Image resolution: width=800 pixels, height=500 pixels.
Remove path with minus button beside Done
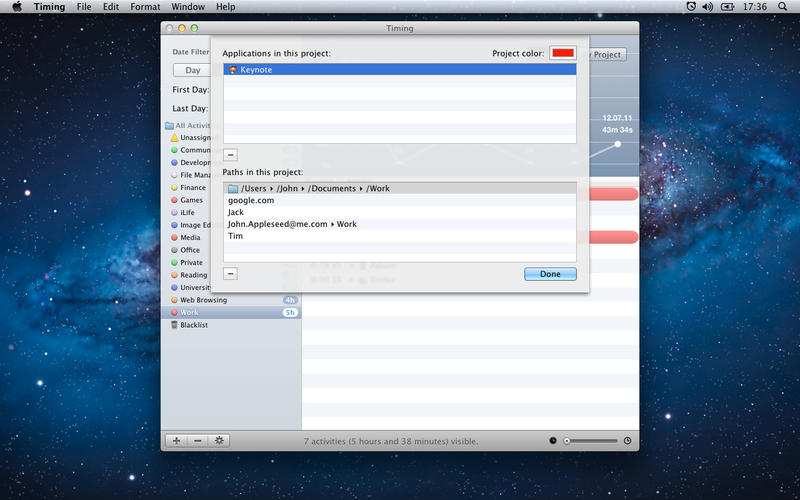pos(230,274)
